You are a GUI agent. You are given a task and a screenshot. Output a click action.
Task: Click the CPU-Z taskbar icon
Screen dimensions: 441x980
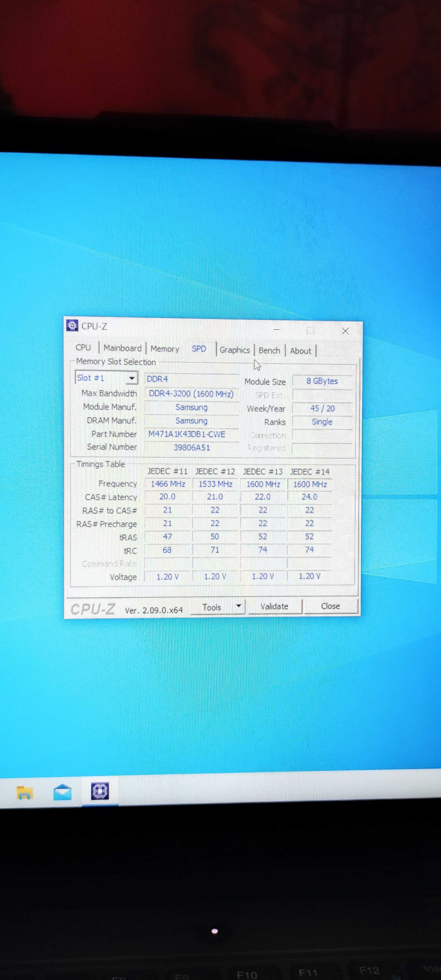click(100, 791)
